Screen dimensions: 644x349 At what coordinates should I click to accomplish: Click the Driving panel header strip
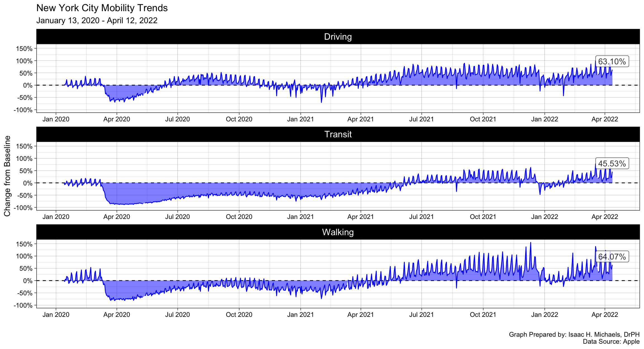point(338,37)
